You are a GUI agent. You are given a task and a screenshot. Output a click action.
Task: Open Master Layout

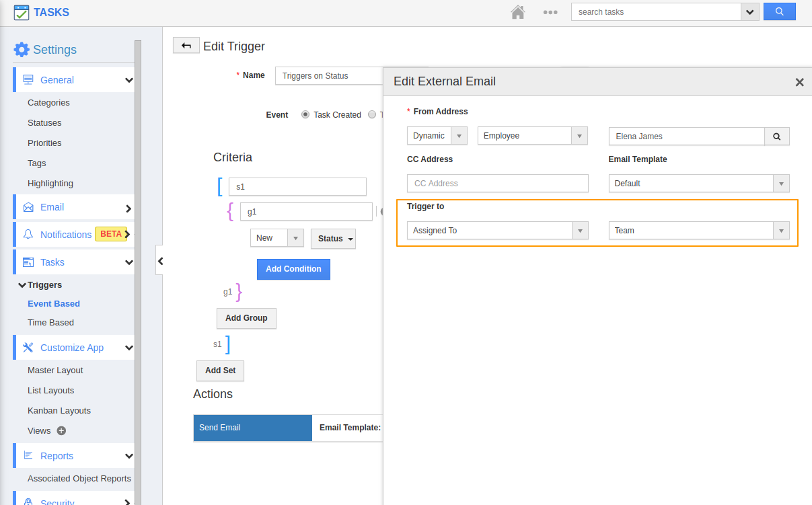pyautogui.click(x=55, y=371)
